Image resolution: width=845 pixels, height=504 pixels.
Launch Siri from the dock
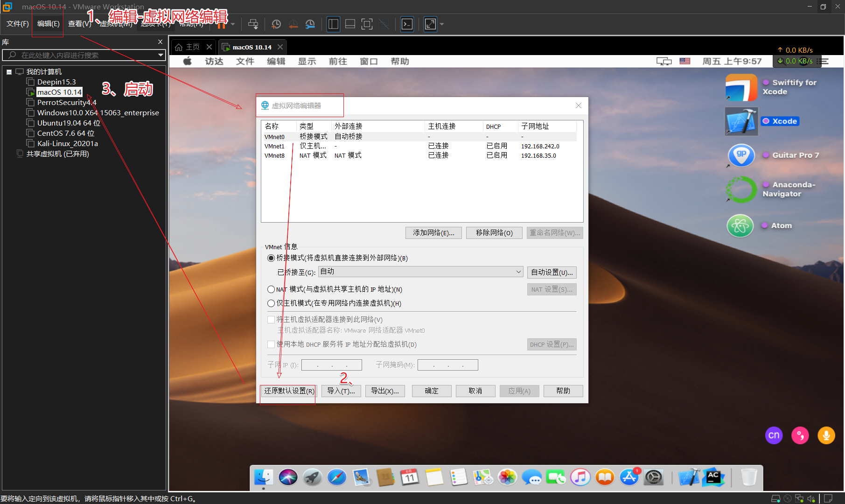pos(288,477)
